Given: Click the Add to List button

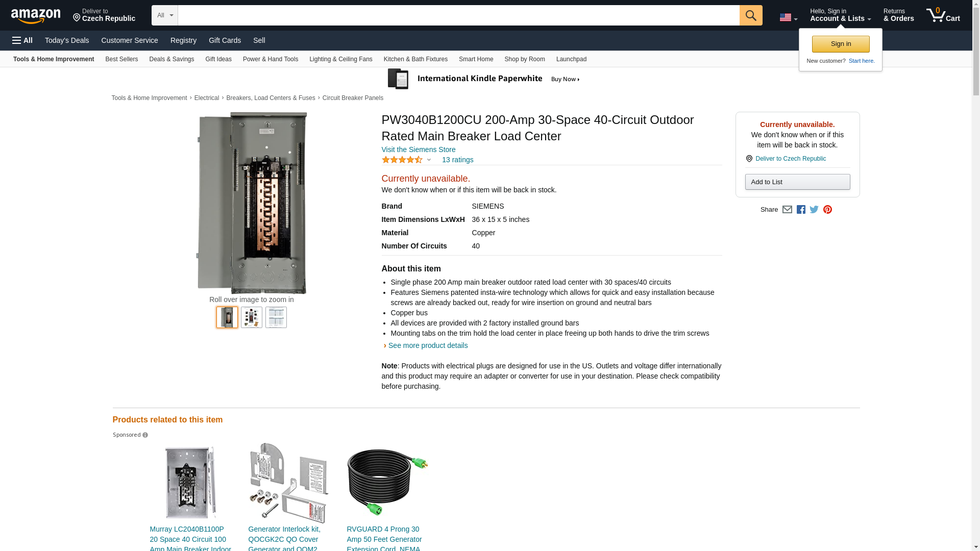Looking at the screenshot, I should (797, 182).
